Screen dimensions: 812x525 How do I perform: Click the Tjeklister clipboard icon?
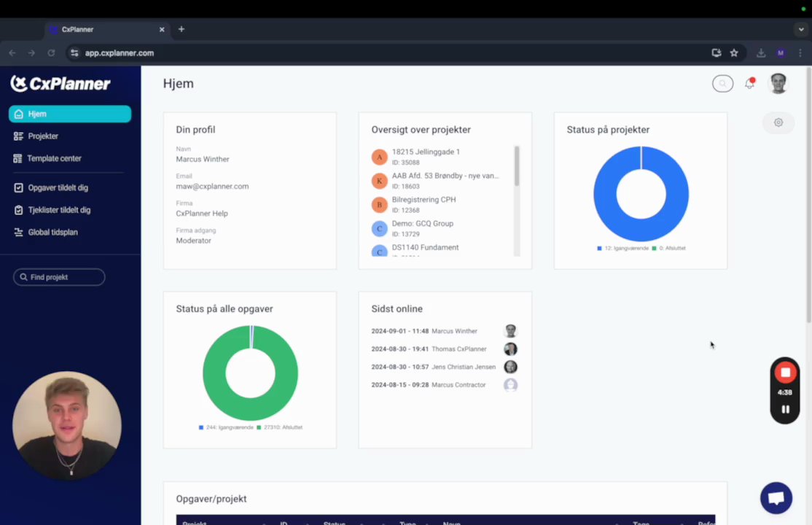(19, 210)
